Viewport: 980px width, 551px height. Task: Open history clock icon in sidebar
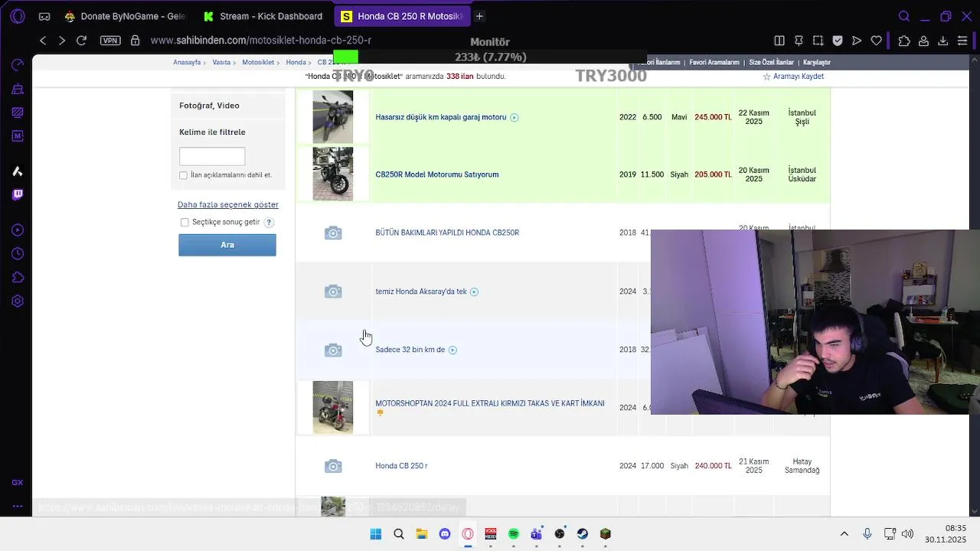(18, 253)
